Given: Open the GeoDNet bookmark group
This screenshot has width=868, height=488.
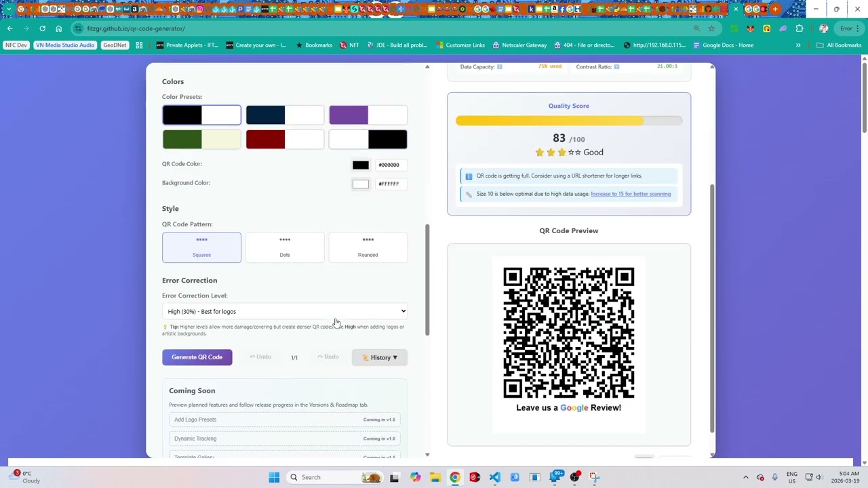Looking at the screenshot, I should (115, 45).
